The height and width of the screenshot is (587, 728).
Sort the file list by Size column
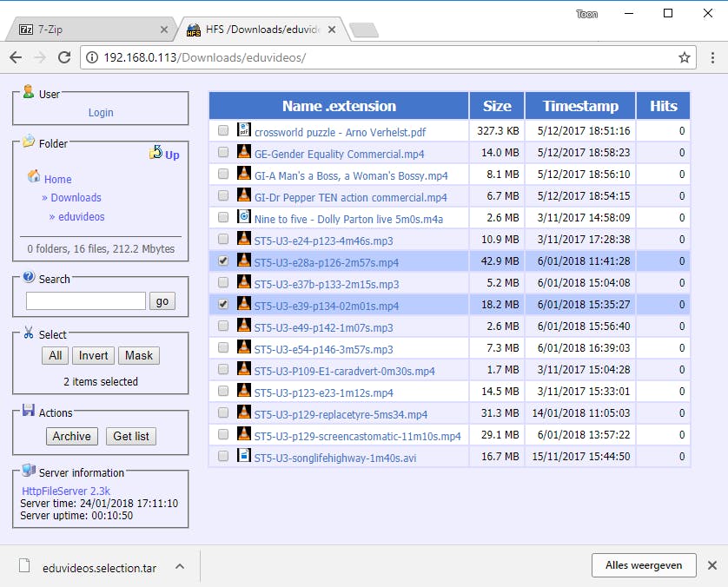click(497, 106)
